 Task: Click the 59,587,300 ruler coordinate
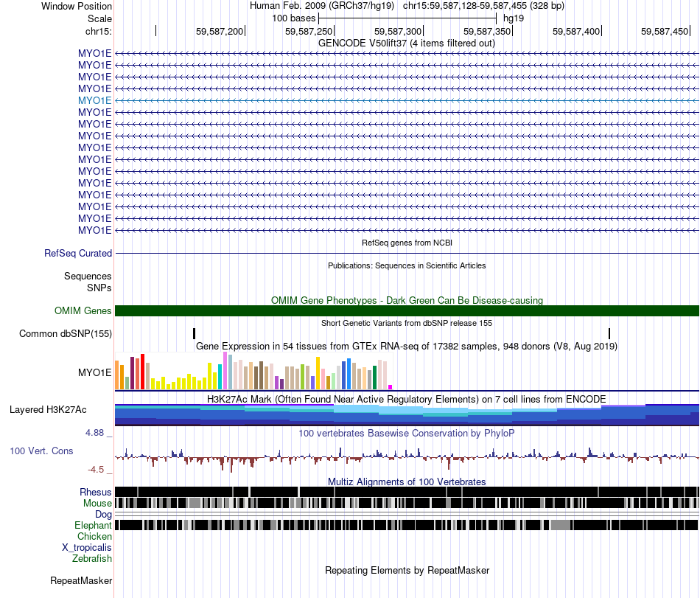pos(398,31)
